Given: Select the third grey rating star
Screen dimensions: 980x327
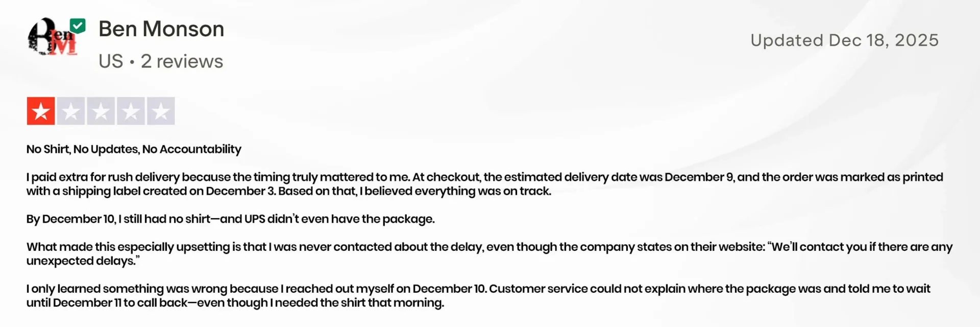Looking at the screenshot, I should coord(101,111).
